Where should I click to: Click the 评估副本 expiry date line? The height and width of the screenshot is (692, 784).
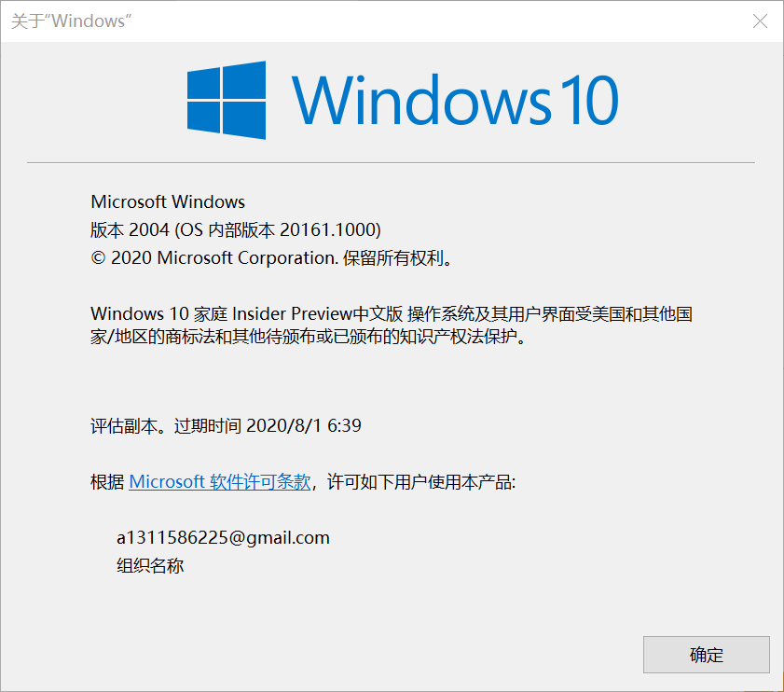tap(226, 426)
